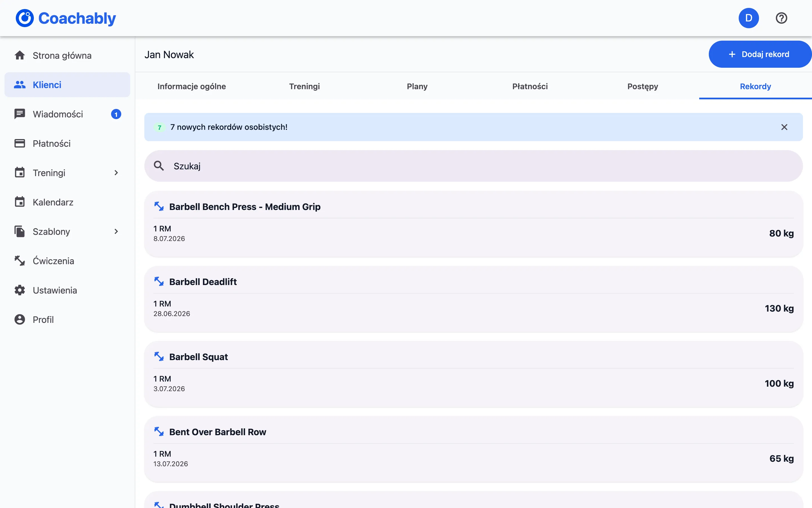Click the unread badge on Wiadomości
This screenshot has height=508, width=812.
tap(116, 114)
